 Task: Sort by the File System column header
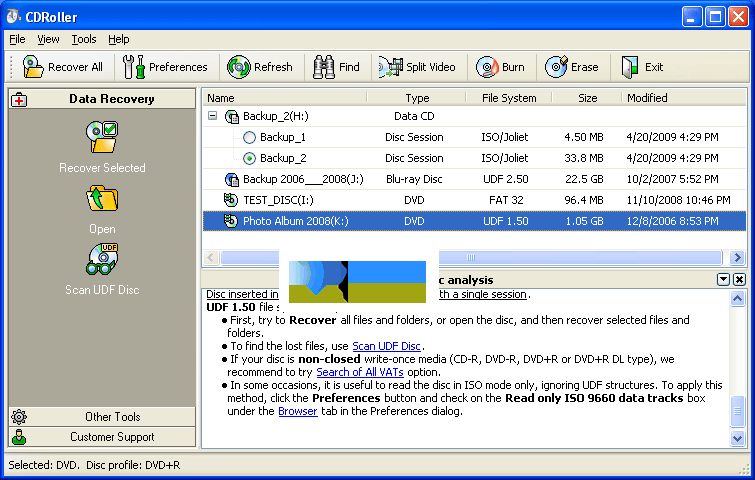click(509, 98)
